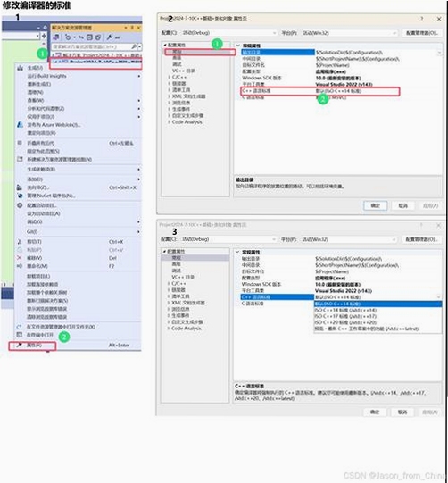
Task: Expand the C/C++ node in the upper dialog tree
Action: tap(169, 77)
